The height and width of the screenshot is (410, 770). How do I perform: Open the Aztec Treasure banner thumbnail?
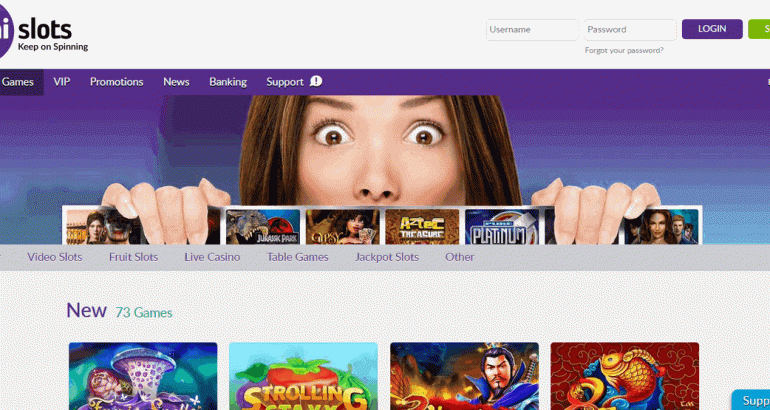coord(422,227)
